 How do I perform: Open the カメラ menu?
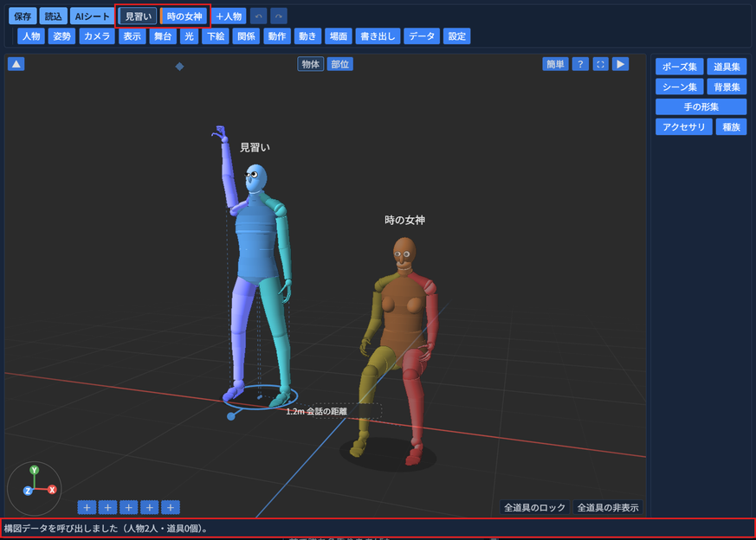pos(97,36)
